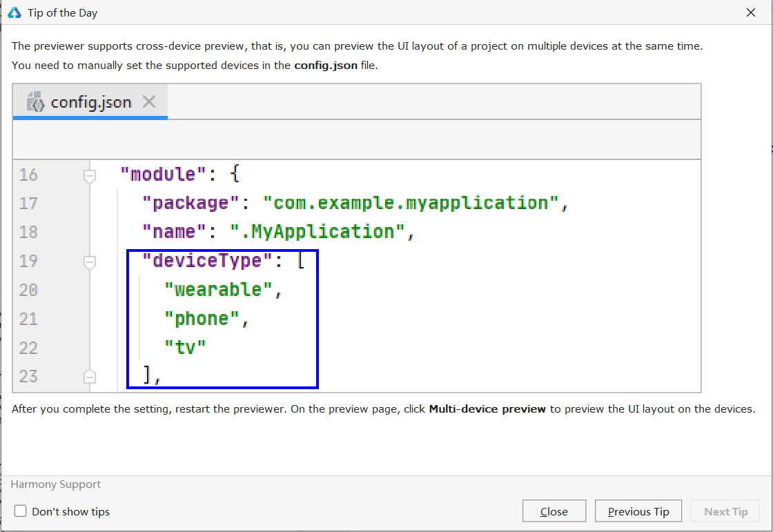Click the Close button
Screen dimensions: 773x532
click(x=554, y=511)
